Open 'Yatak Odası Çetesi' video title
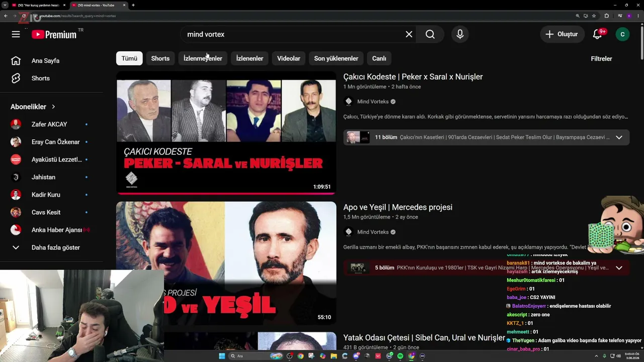The width and height of the screenshot is (644, 362). (x=424, y=338)
